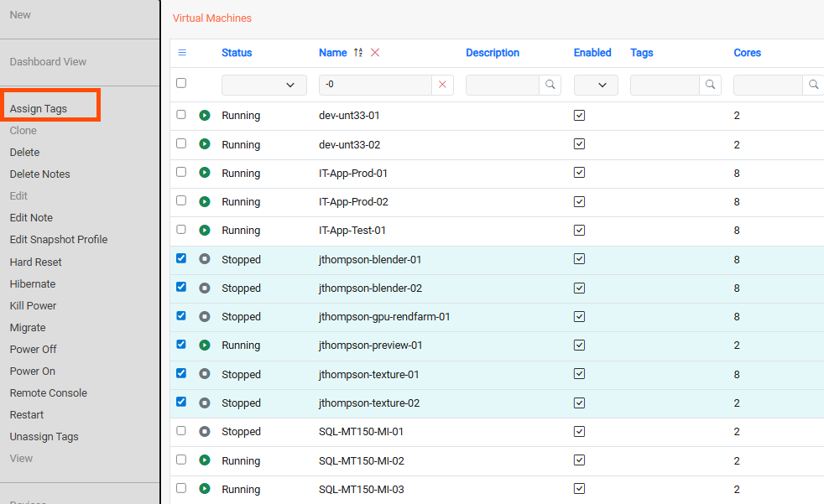The image size is (824, 504).
Task: Click the running status icon beside IT-App-Test-01
Action: (x=203, y=230)
